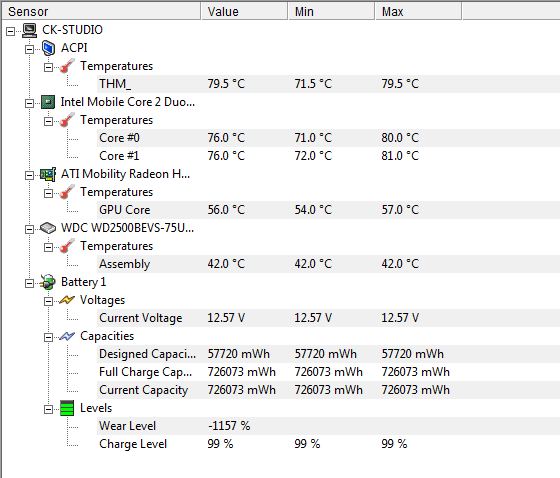560x478 pixels.
Task: Collapse Temperatures under ATI Radeon
Action: coord(48,193)
